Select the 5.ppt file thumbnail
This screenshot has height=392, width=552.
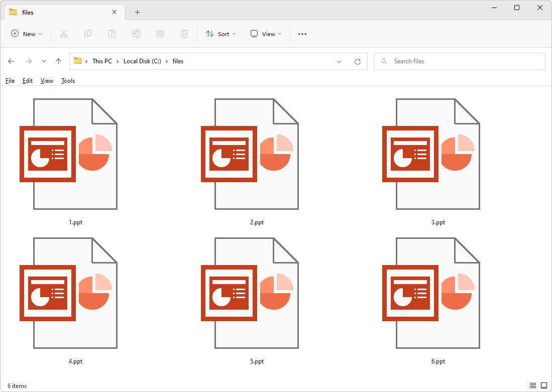pos(257,293)
